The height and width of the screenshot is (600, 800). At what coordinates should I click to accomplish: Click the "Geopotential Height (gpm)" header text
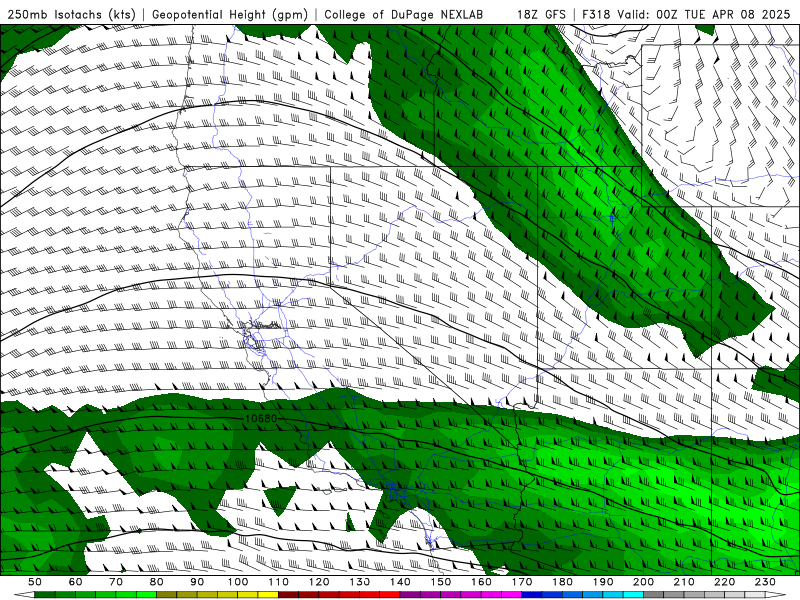230,14
